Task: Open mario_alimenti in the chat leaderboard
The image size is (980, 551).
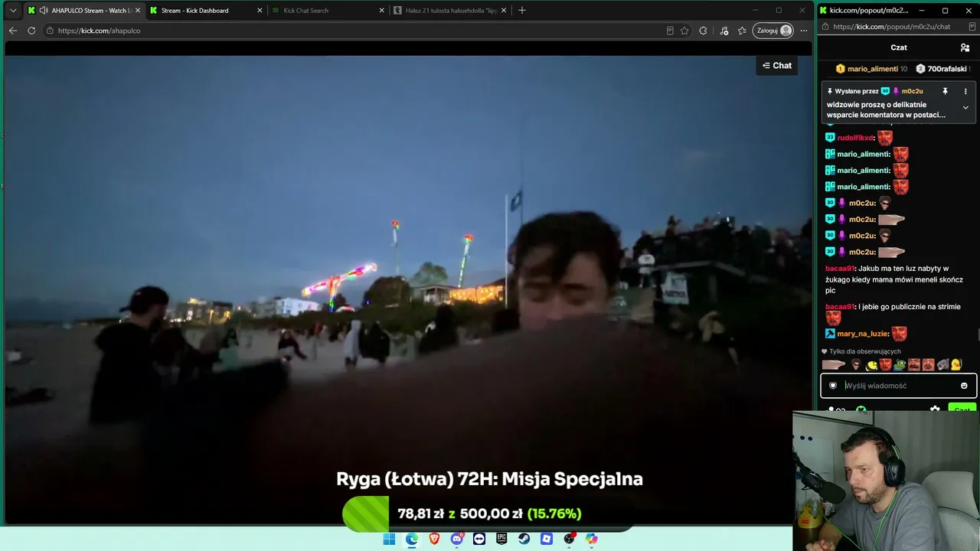Action: click(x=871, y=69)
